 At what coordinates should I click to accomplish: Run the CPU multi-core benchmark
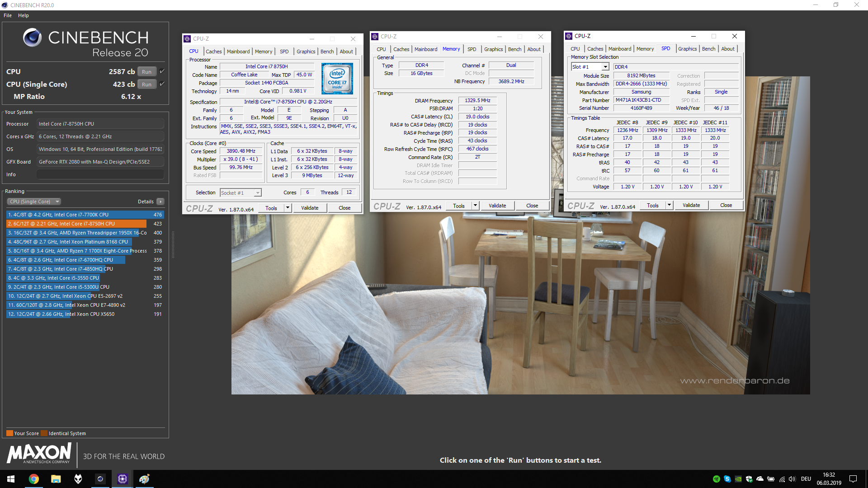(146, 71)
